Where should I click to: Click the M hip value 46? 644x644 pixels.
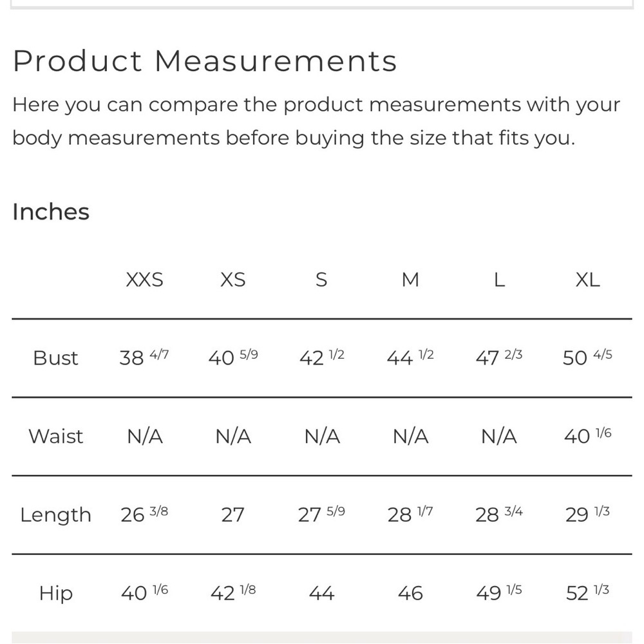pyautogui.click(x=410, y=593)
